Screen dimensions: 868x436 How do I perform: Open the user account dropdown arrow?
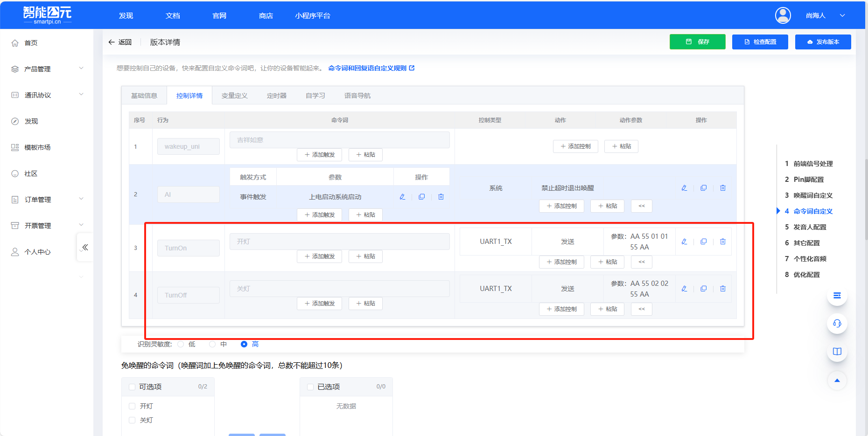tap(842, 15)
